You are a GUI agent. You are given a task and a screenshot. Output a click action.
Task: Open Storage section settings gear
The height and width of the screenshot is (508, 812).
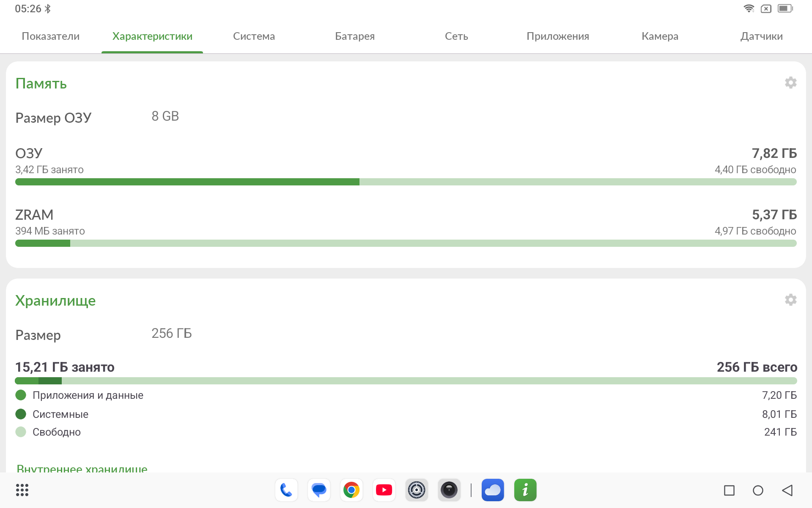(x=790, y=300)
